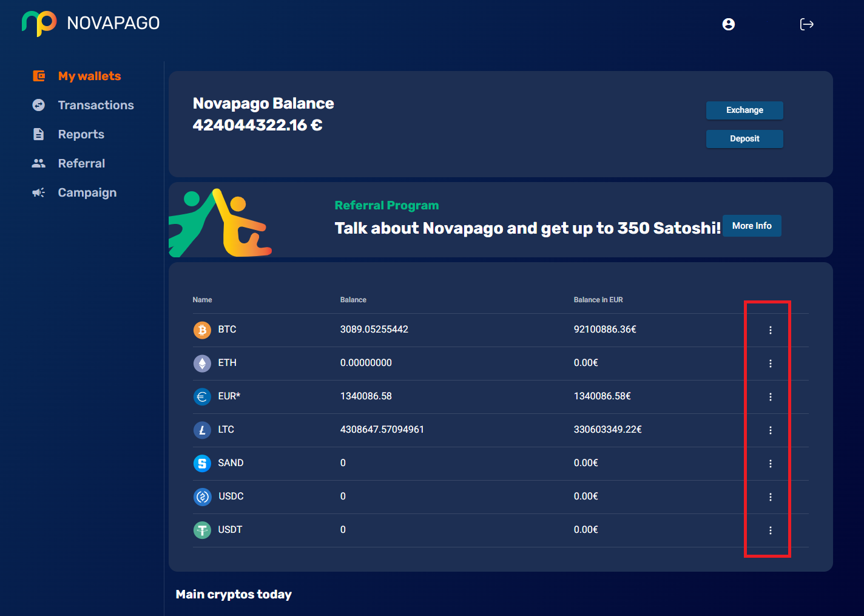Click the Bitcoin coin icon
This screenshot has height=616, width=864.
202,330
